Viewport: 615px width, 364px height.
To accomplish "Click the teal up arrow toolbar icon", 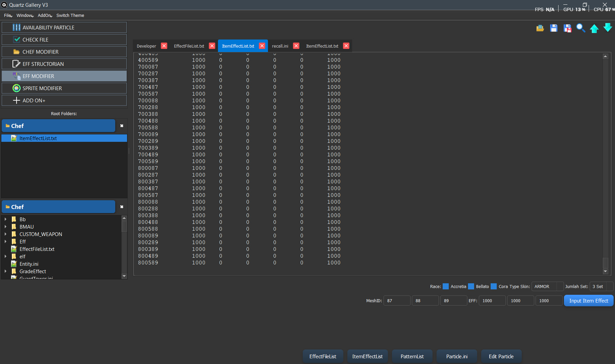I will pyautogui.click(x=594, y=28).
